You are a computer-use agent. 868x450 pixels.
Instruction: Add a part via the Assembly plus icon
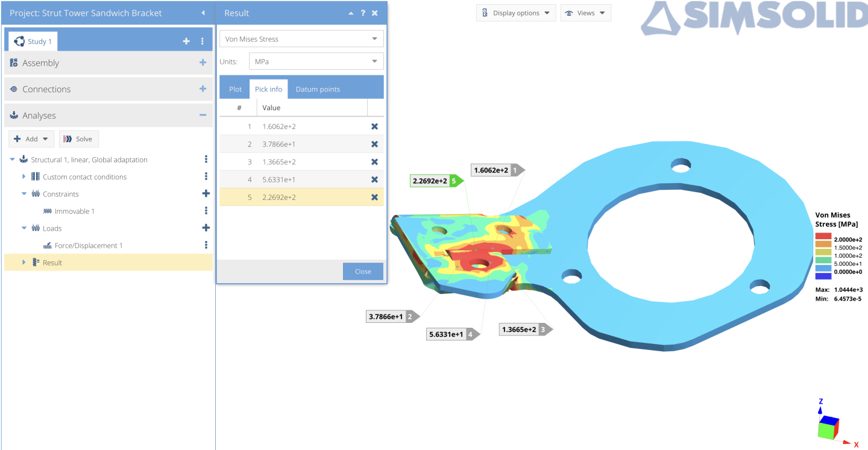click(x=203, y=63)
